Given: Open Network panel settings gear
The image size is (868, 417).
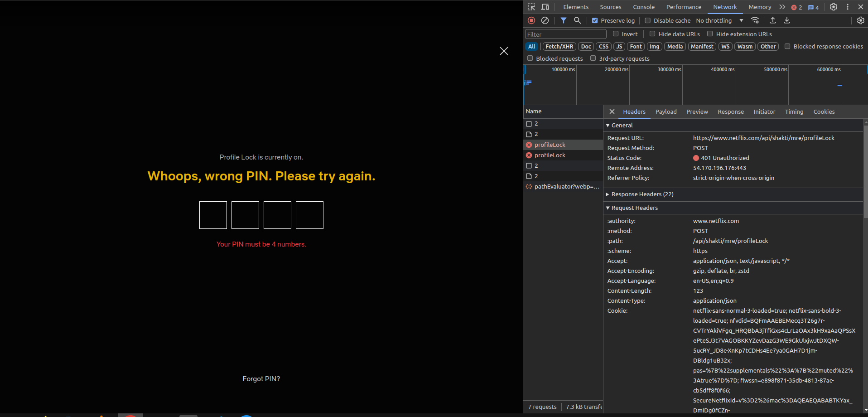Looking at the screenshot, I should click(861, 20).
